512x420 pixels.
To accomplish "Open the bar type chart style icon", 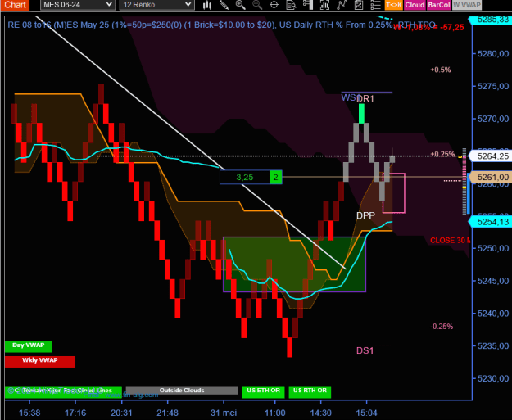I will pos(206,5).
